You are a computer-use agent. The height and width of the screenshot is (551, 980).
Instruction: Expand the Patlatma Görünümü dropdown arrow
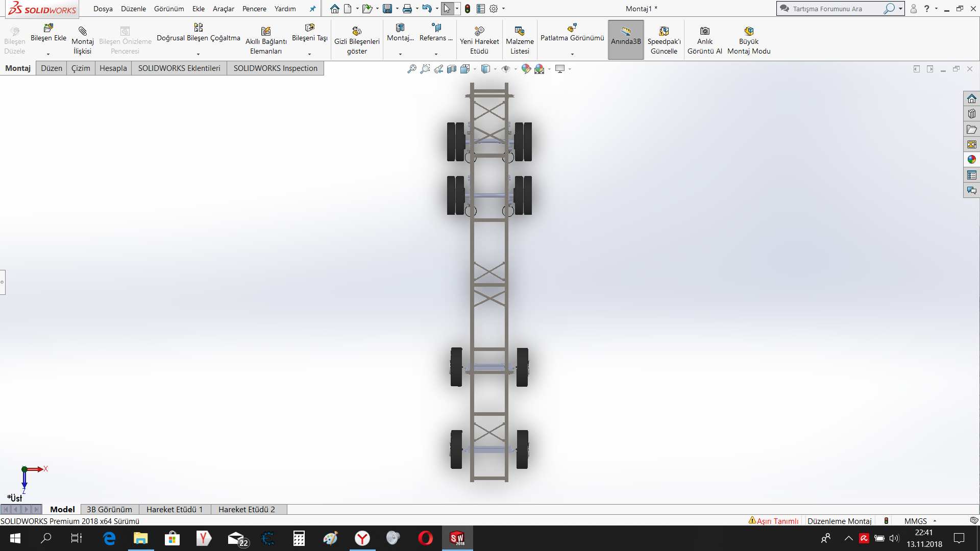click(572, 54)
